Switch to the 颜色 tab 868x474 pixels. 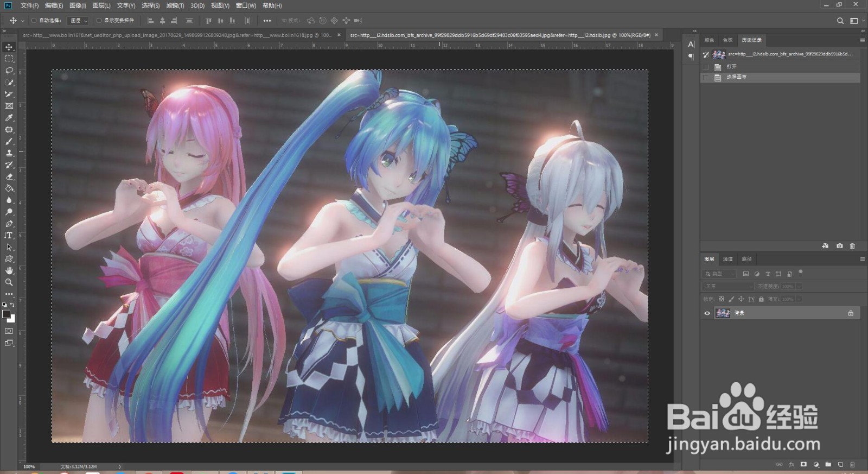coord(709,40)
